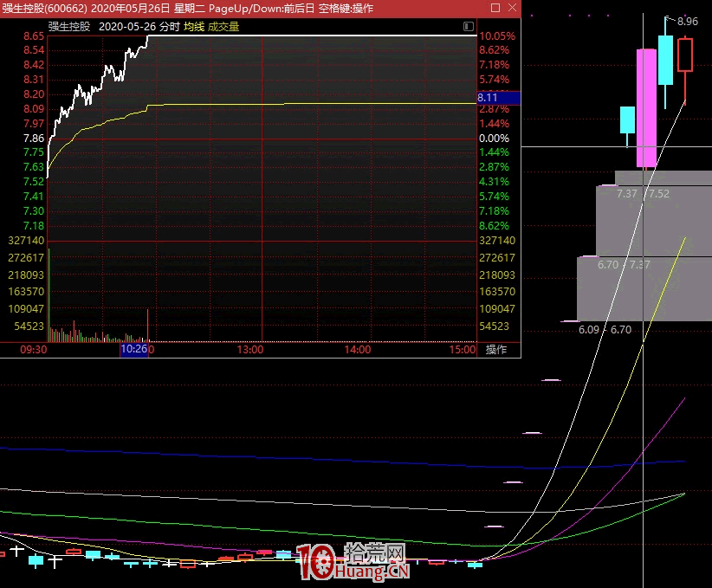The image size is (712, 588).
Task: Click the 15:00 closing time label
Action: tap(463, 350)
